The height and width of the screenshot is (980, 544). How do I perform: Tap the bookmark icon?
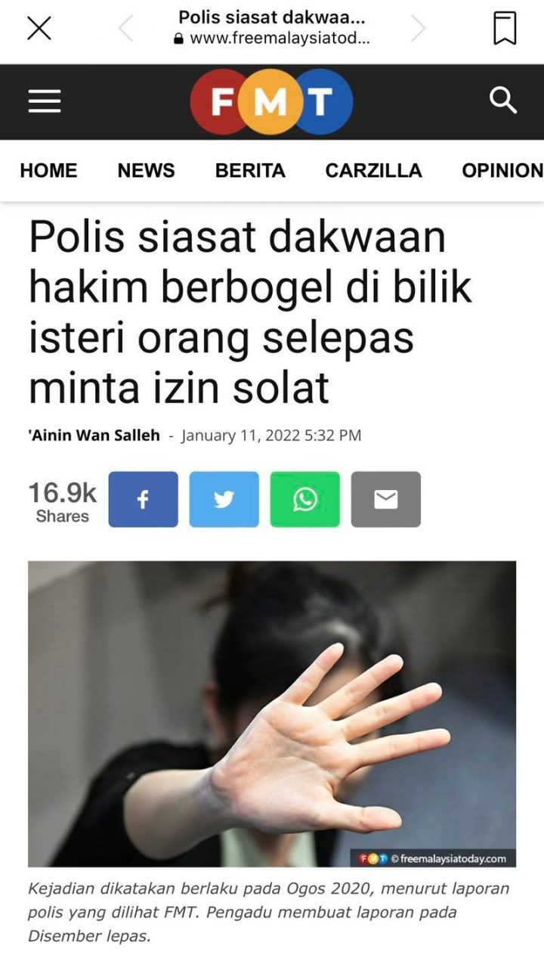[505, 29]
